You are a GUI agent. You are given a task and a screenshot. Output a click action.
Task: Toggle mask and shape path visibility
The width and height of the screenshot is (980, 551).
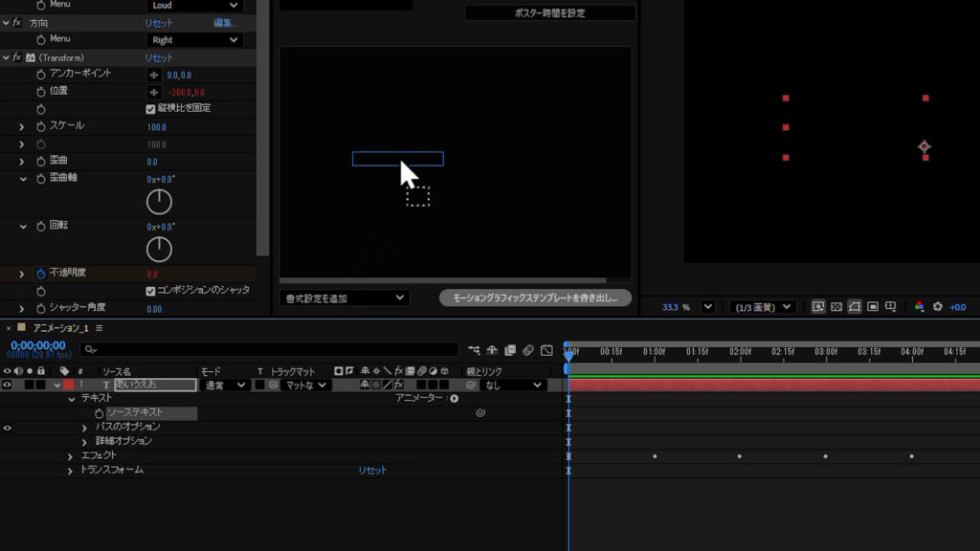[855, 307]
